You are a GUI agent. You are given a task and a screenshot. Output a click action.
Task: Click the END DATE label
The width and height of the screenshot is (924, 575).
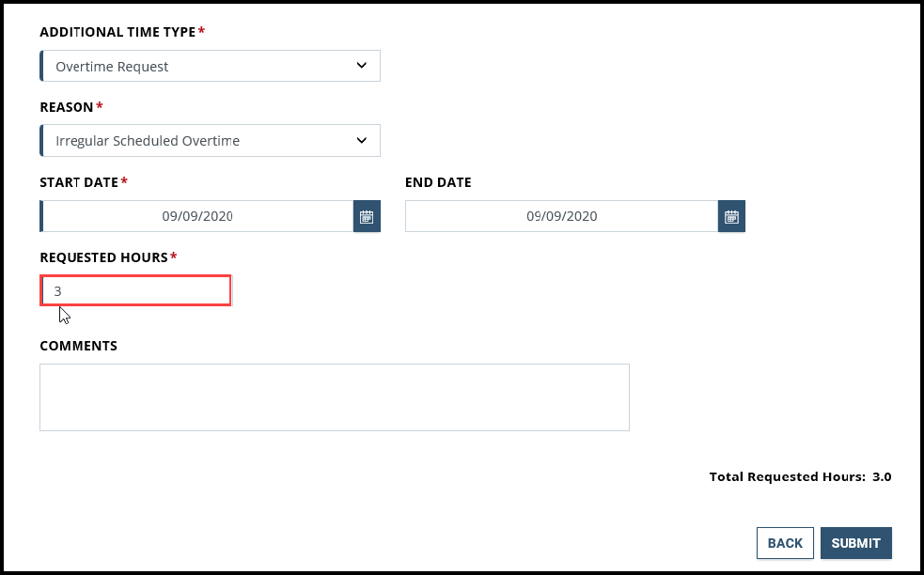[x=437, y=181]
